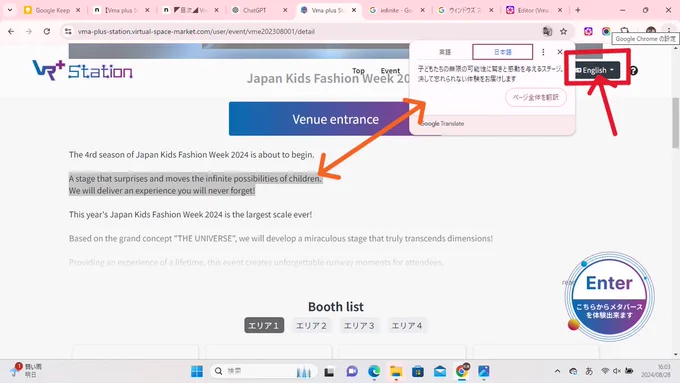Open the Photos app on taskbar

[x=484, y=371]
